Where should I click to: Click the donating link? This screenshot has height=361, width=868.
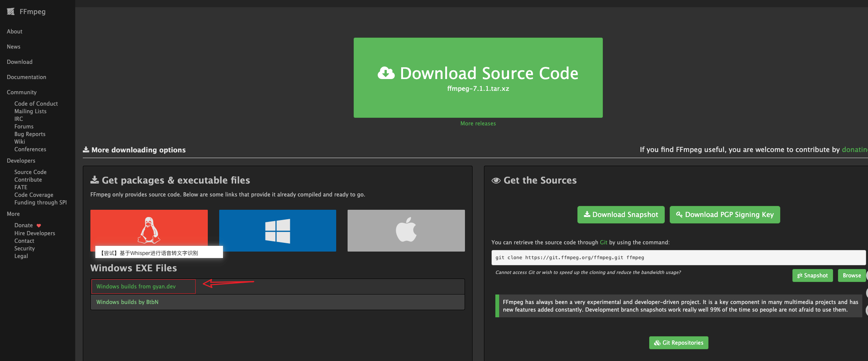pyautogui.click(x=855, y=150)
